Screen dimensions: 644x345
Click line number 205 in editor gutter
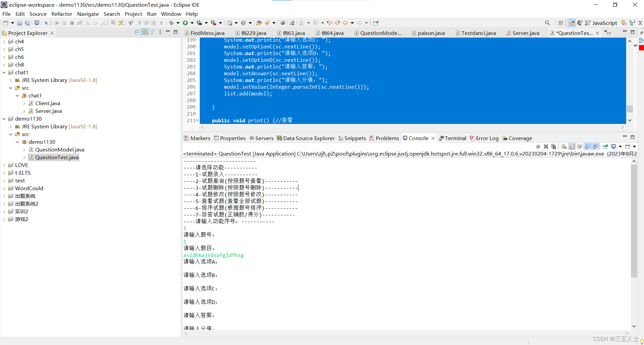tap(191, 80)
